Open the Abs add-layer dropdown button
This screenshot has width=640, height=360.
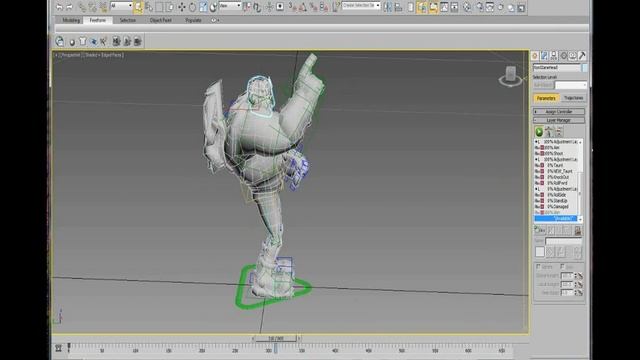point(540,230)
